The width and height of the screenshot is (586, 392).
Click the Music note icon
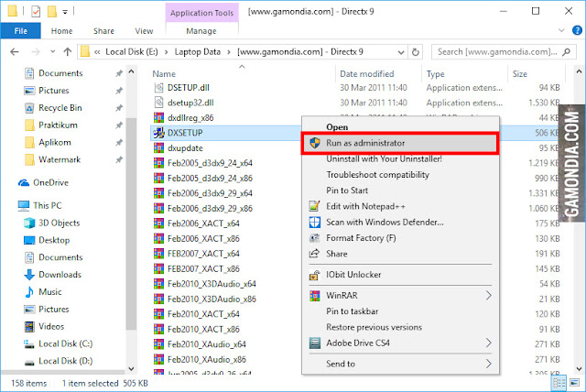pos(29,292)
